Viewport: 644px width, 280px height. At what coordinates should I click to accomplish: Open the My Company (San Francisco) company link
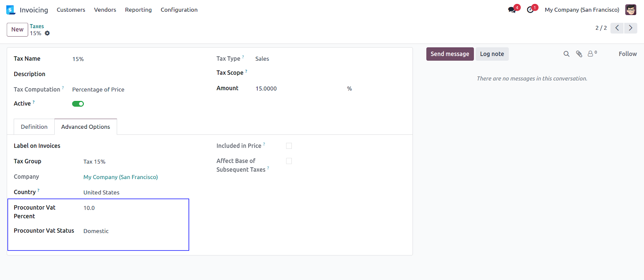point(121,177)
